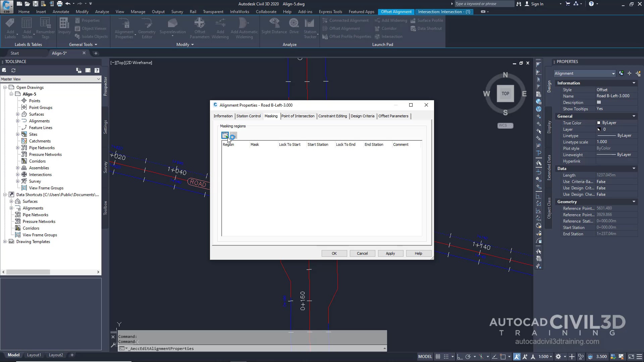Image resolution: width=644 pixels, height=362 pixels.
Task: Click the Customization menu icon in status bar
Action: pyautogui.click(x=639, y=357)
